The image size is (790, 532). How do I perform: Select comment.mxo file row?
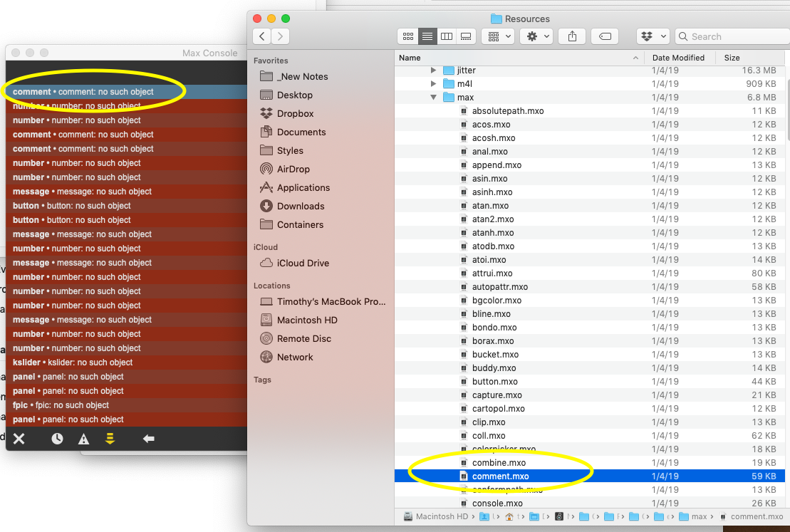coord(590,476)
